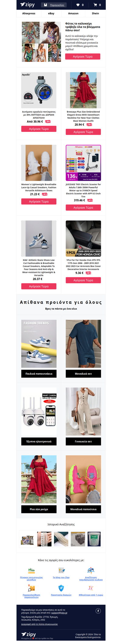Image resolution: width=122 pixels, height=644 pixels.
Task: Click the mailbox postal code search icon
Action: pos(91,571)
